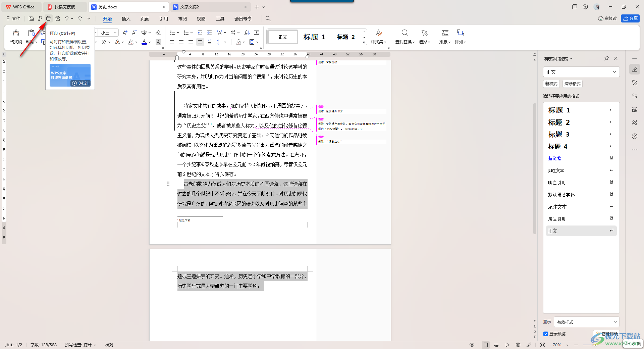644x349 pixels.
Task: Click the Redo arrow icon
Action: coord(80,19)
